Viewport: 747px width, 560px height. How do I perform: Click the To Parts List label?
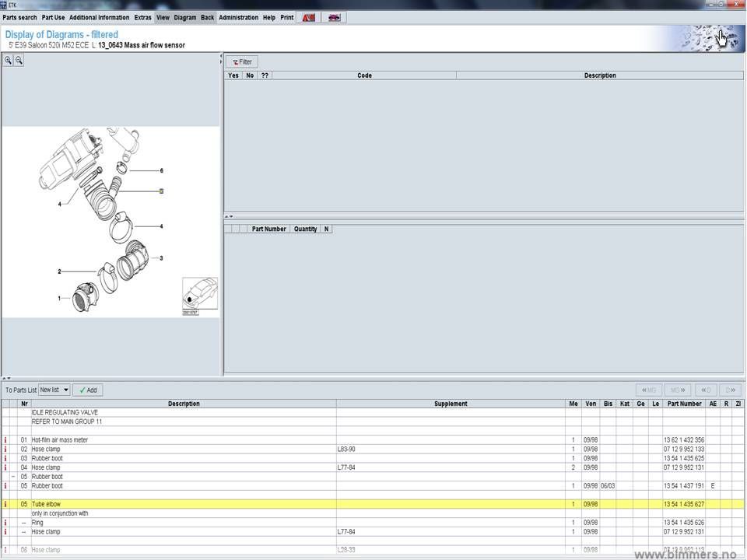click(21, 390)
